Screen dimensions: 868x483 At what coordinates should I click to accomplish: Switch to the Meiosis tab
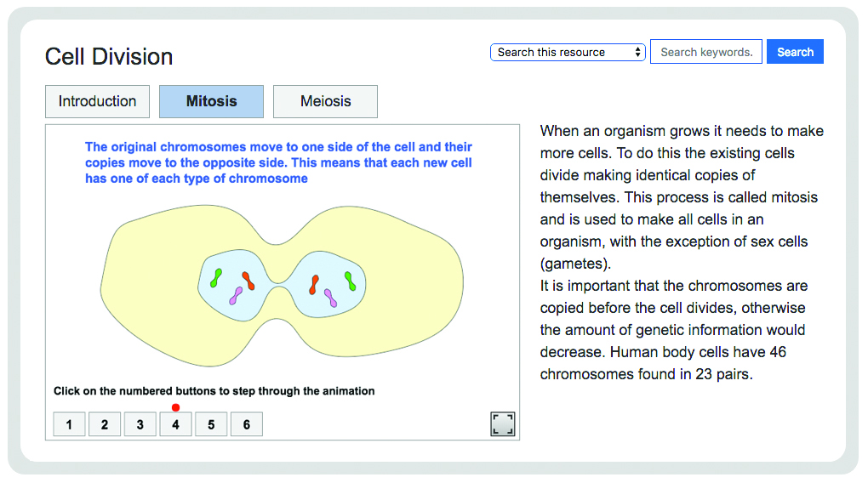[x=325, y=101]
